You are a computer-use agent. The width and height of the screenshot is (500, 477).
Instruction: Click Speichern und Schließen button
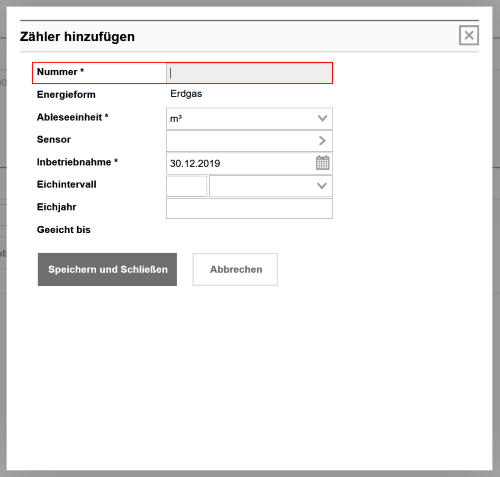[x=107, y=269]
